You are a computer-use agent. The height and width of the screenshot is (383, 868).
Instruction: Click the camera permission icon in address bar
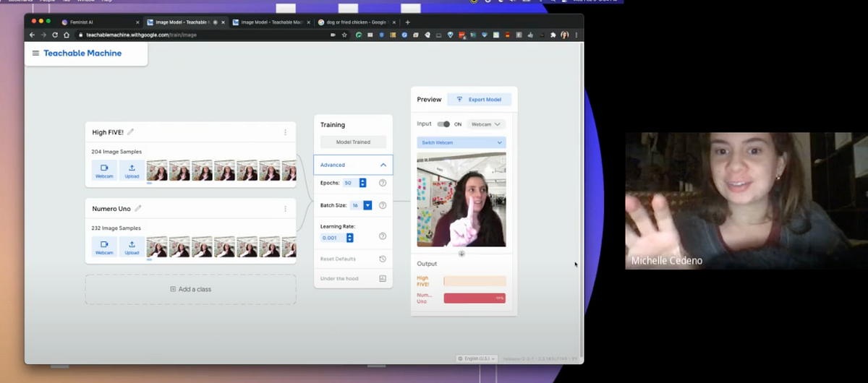(333, 35)
